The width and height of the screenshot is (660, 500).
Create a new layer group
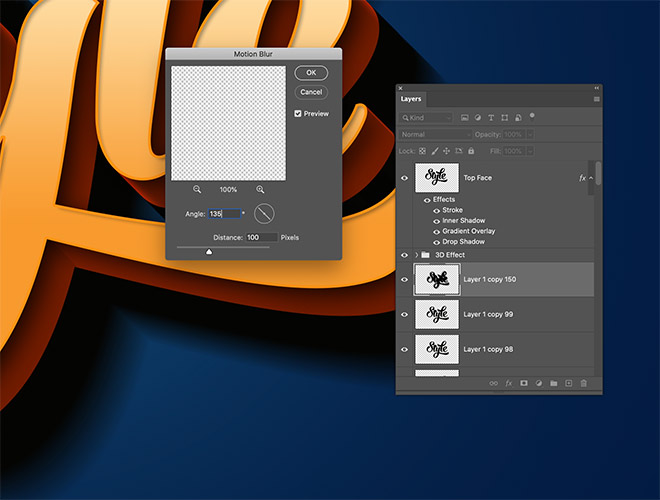pos(553,383)
